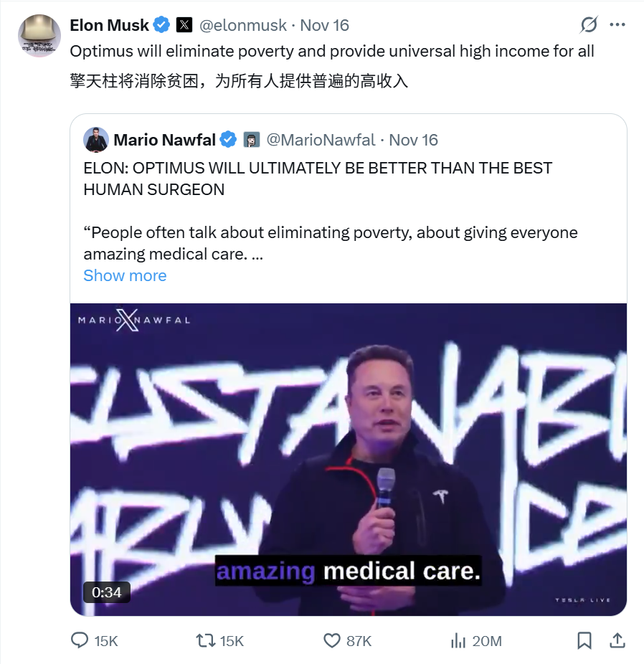Open Mario Nawfal's profile picture
Image resolution: width=644 pixels, height=664 pixels.
(x=96, y=140)
